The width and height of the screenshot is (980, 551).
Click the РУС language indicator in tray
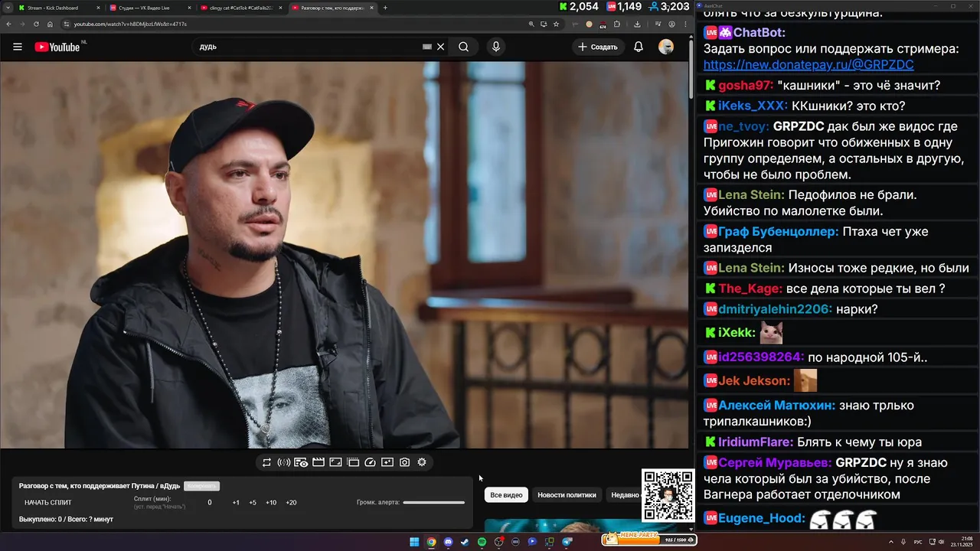918,542
